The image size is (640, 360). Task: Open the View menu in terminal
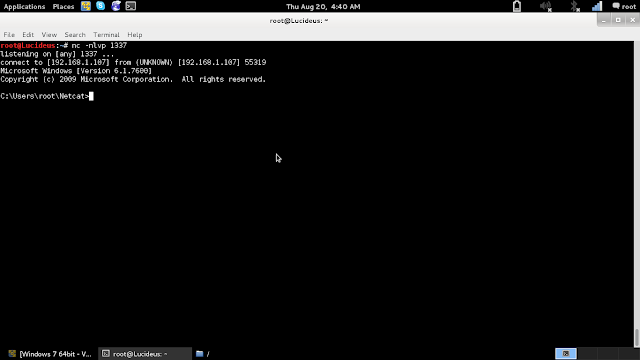(x=49, y=35)
